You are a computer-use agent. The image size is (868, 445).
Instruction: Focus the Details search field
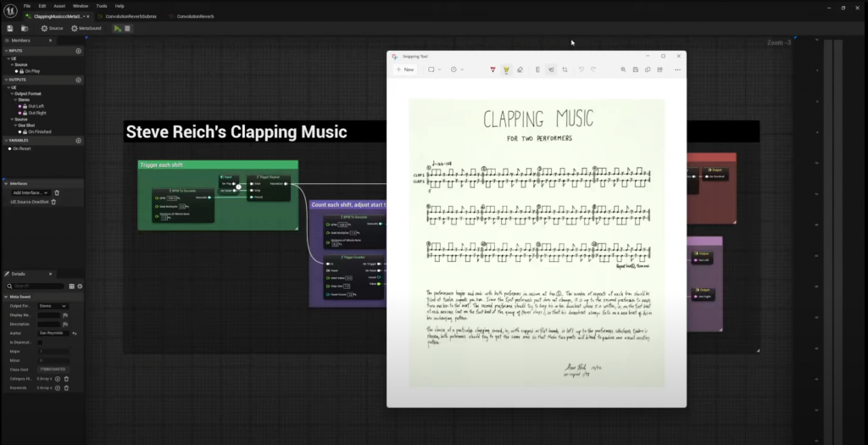(x=36, y=286)
